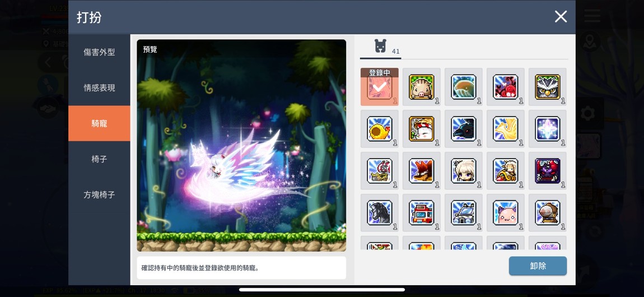The width and height of the screenshot is (644, 297).
Task: Pick the red rooster mount
Action: tap(421, 171)
